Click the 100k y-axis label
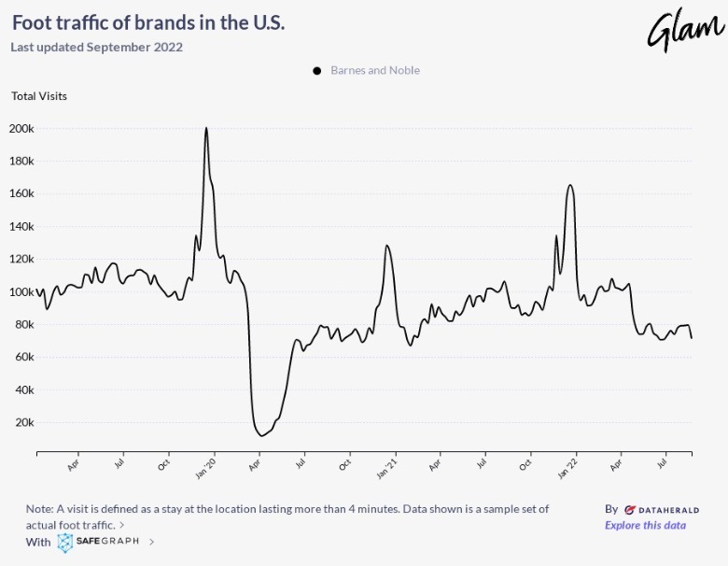 (21, 292)
